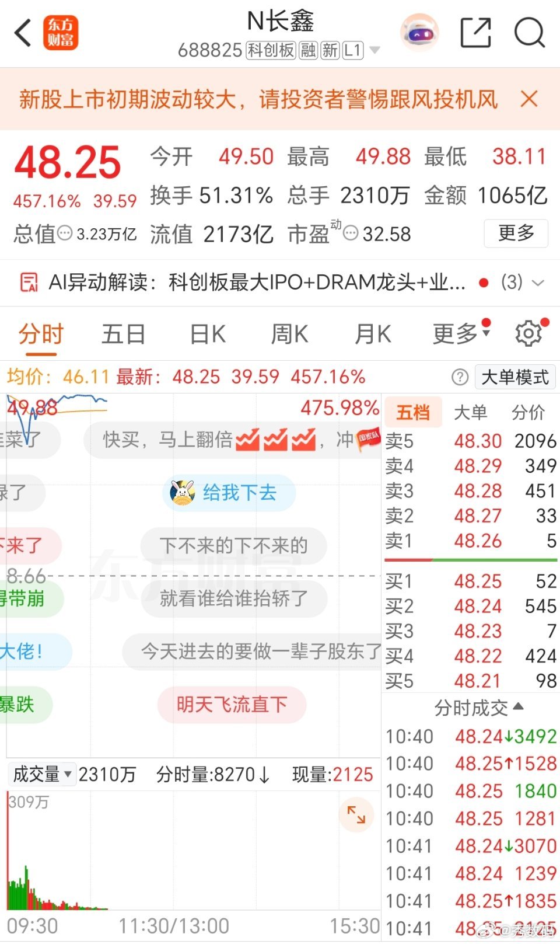Image resolution: width=560 pixels, height=944 pixels.
Task: Tap the 快买，马上翻倍 bullet comment
Action: click(232, 440)
